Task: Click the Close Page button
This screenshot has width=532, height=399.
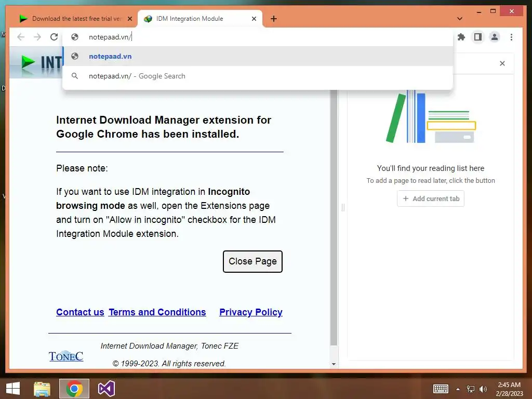Action: pyautogui.click(x=252, y=261)
